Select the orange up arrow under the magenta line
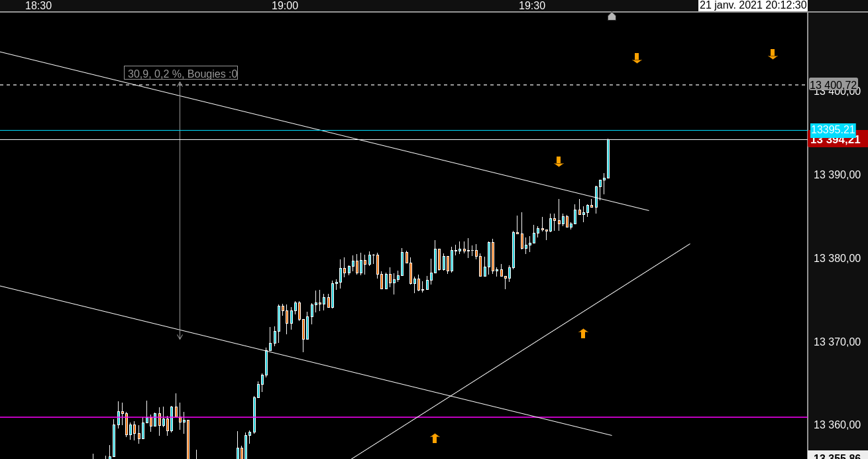Image resolution: width=868 pixels, height=459 pixels. 435,438
